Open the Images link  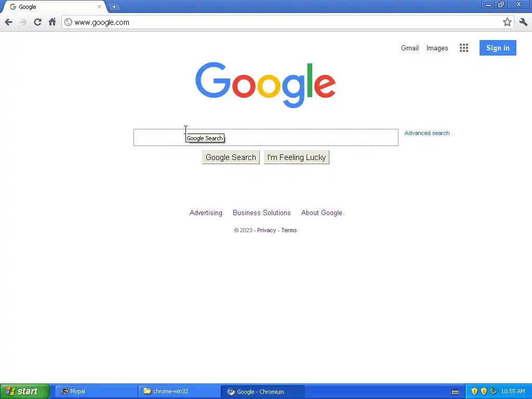click(437, 48)
